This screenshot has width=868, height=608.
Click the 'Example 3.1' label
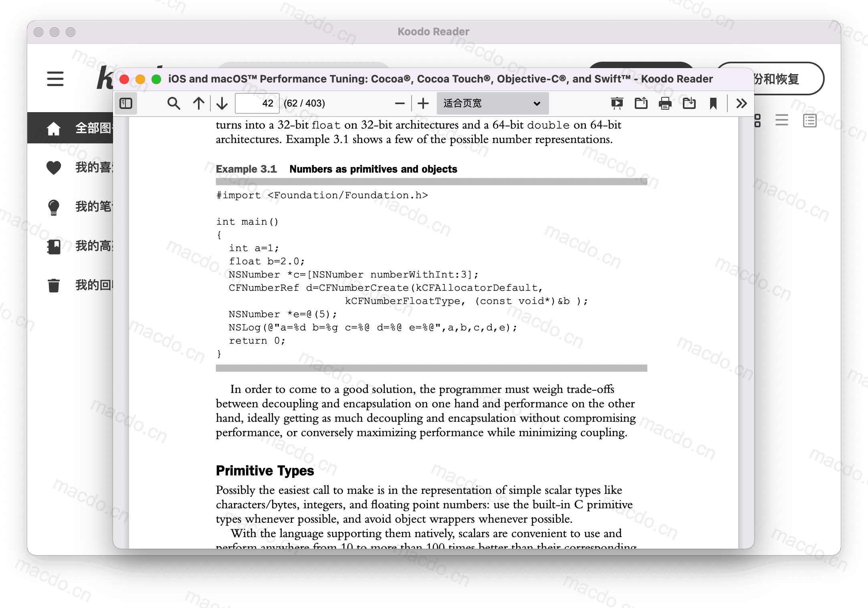coord(246,169)
